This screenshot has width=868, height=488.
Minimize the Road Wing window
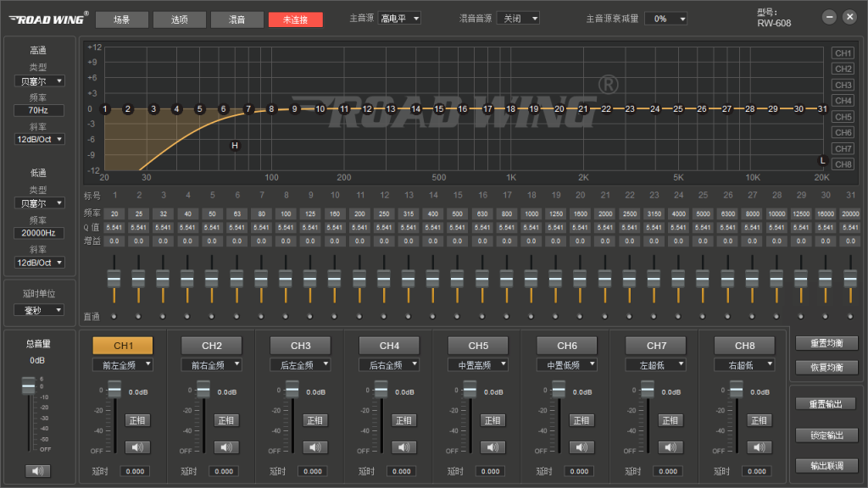click(x=829, y=17)
